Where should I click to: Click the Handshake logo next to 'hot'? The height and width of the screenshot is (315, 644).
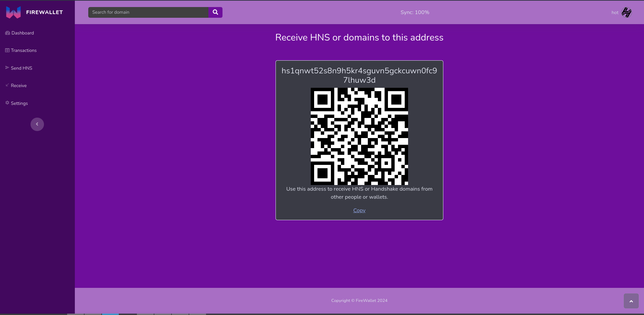pos(627,12)
